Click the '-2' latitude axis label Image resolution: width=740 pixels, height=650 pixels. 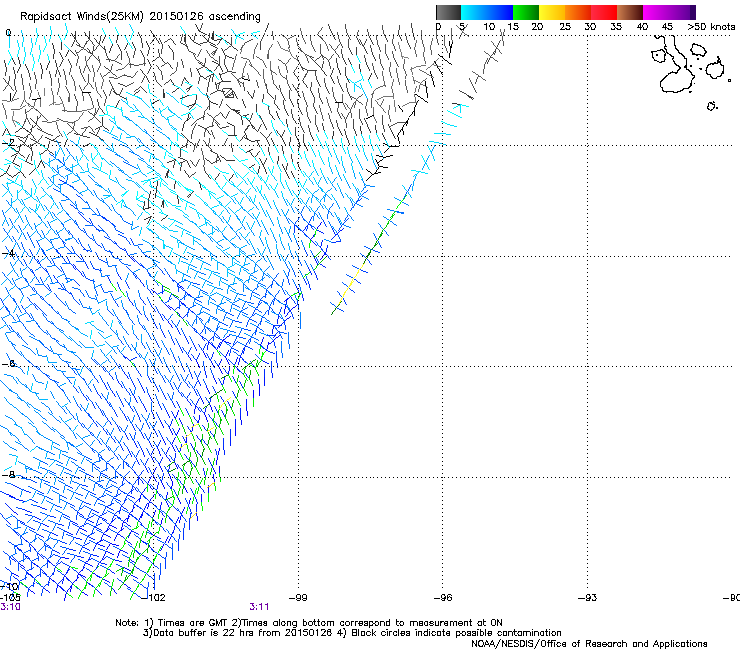tap(8, 143)
